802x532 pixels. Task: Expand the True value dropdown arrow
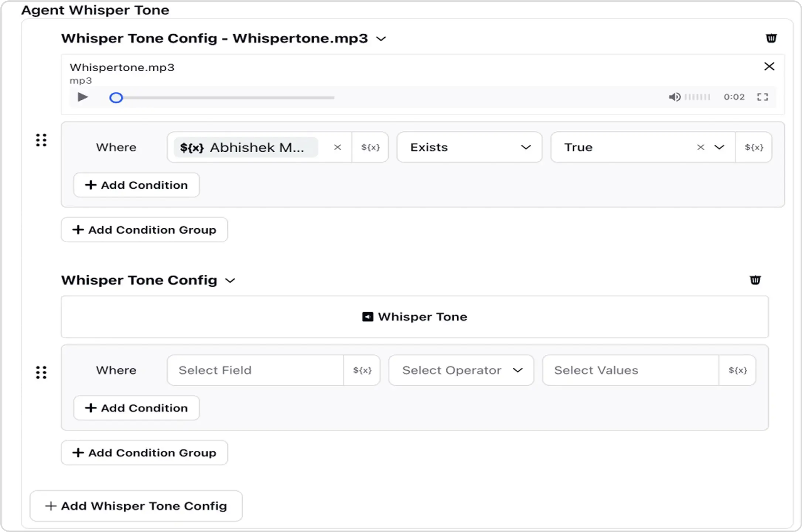719,147
